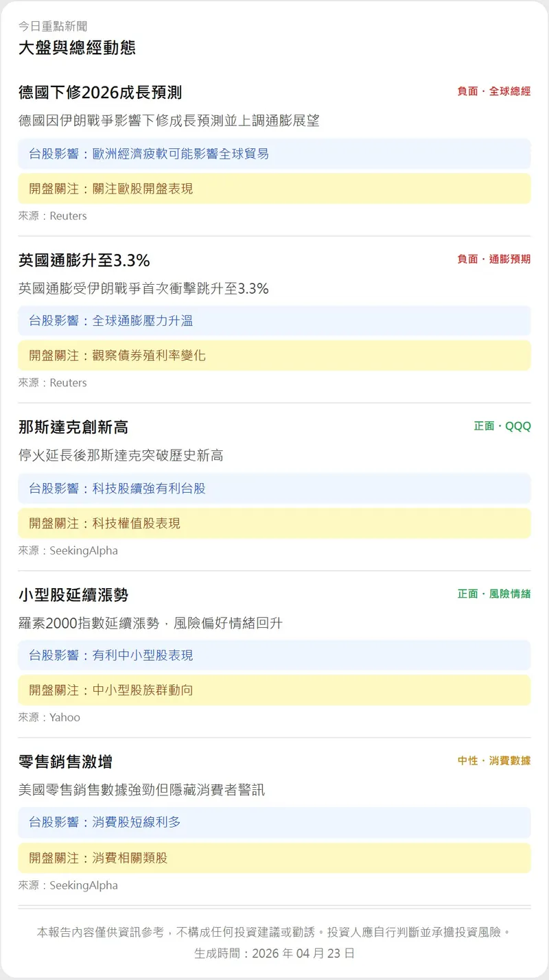Click the yellow box 關注歐股開盤表現
This screenshot has width=549, height=980.
(x=274, y=188)
